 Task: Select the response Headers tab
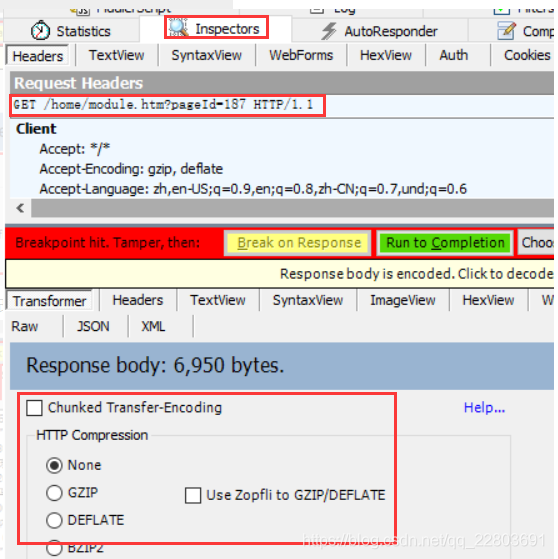138,300
